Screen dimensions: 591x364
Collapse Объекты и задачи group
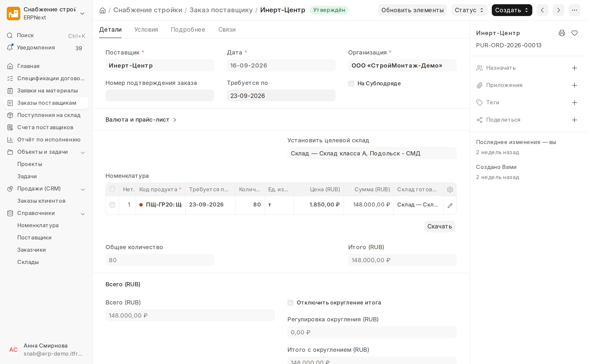point(83,153)
